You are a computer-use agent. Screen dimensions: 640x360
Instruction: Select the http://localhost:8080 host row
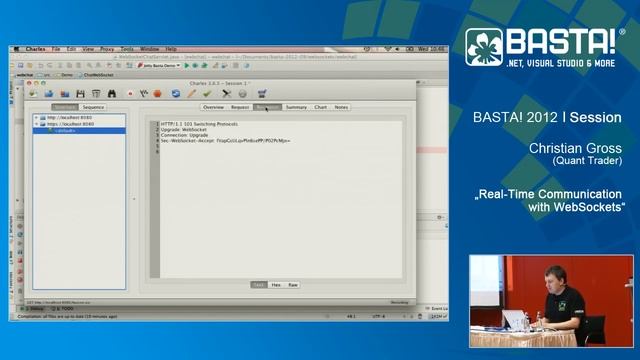pyautogui.click(x=80, y=118)
